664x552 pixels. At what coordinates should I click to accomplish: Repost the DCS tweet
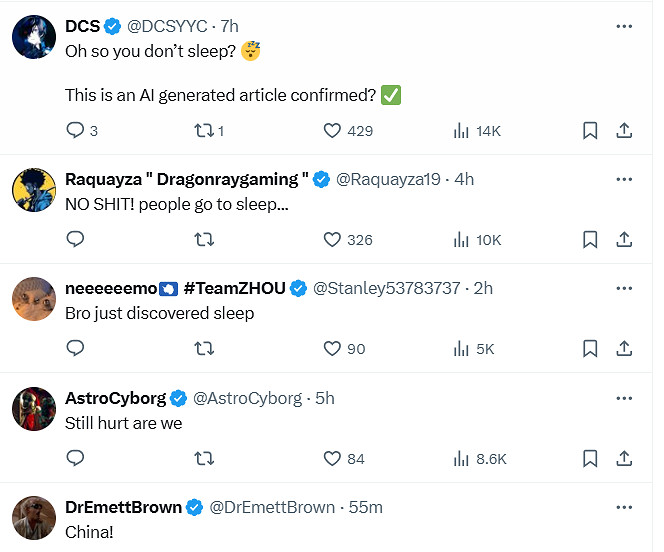coord(204,130)
